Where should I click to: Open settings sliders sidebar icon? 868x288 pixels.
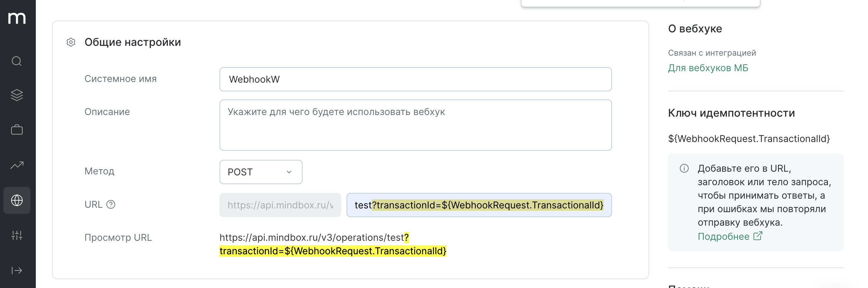click(17, 235)
